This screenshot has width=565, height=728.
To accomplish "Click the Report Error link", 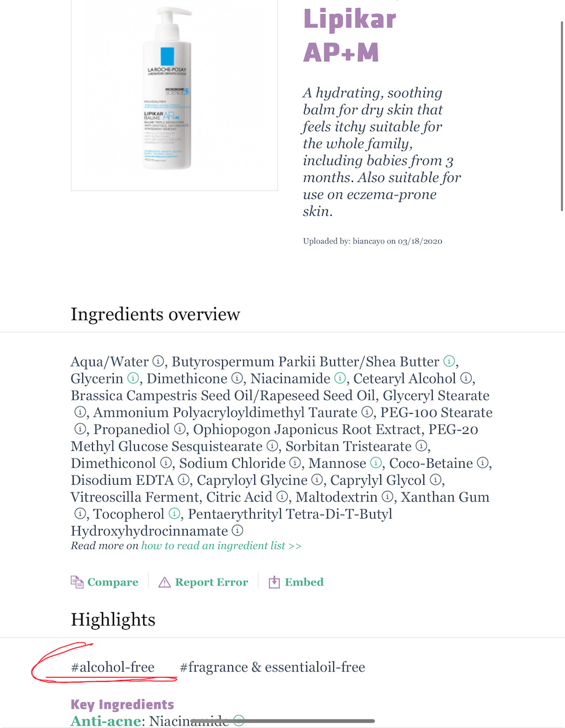I will [211, 582].
